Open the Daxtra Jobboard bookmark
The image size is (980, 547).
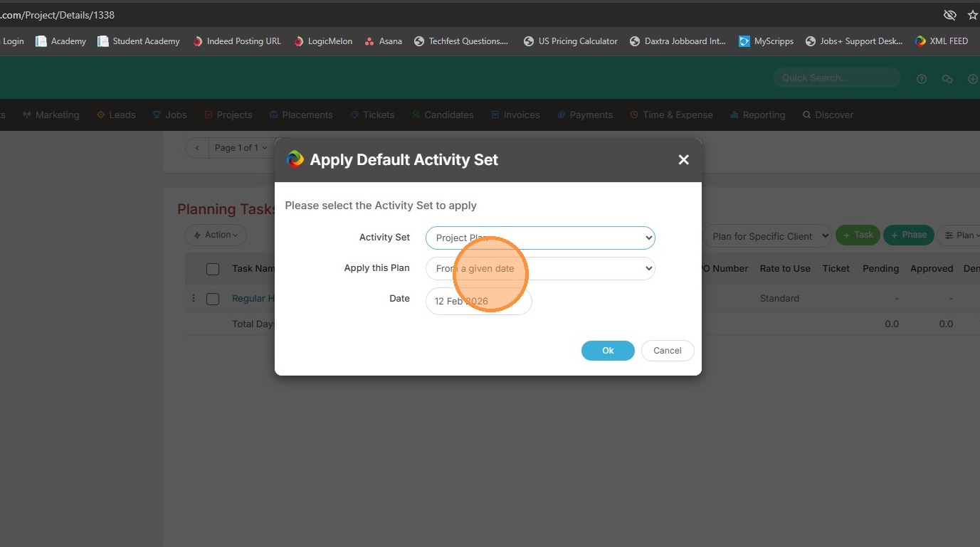(x=678, y=41)
